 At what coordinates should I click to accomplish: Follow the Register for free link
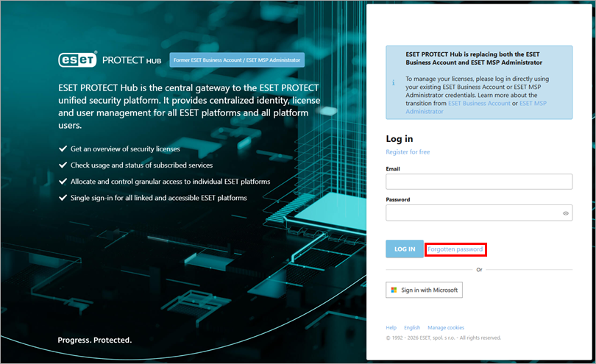pos(408,152)
